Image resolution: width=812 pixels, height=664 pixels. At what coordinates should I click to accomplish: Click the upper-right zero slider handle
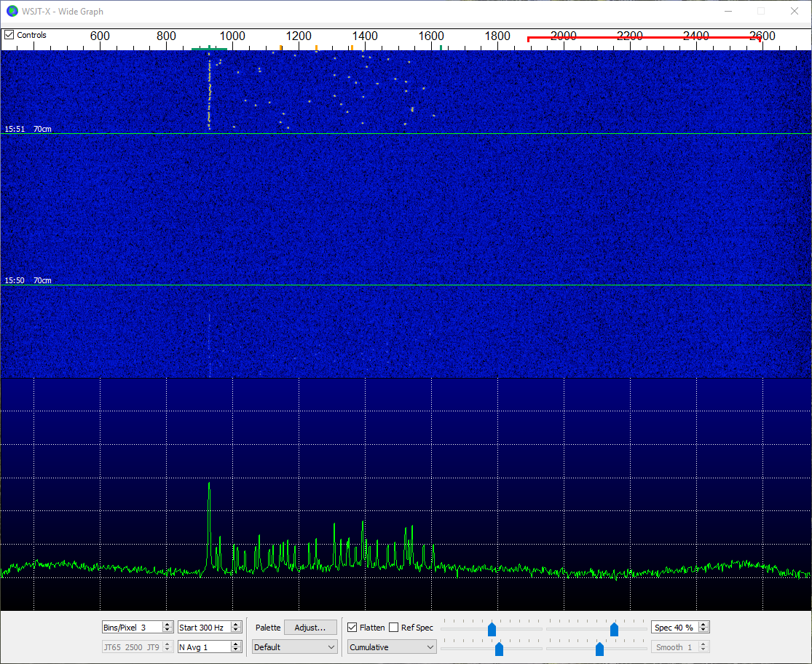(x=614, y=629)
